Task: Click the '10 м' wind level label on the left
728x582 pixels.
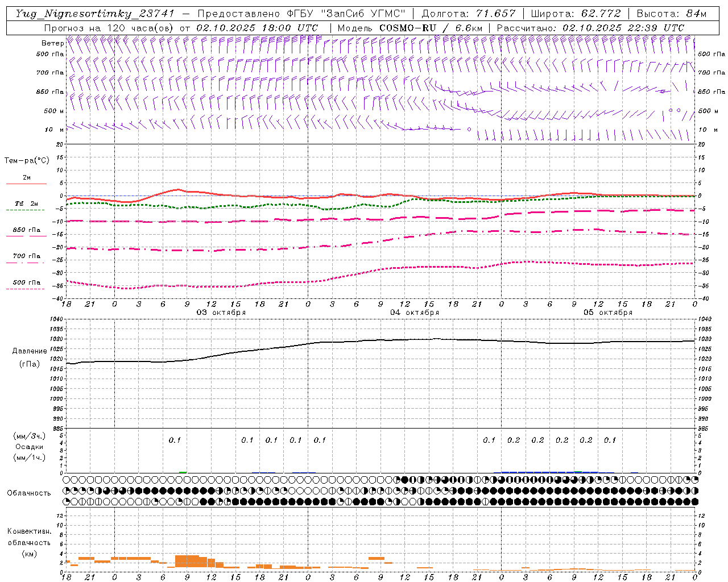Action: tap(54, 130)
